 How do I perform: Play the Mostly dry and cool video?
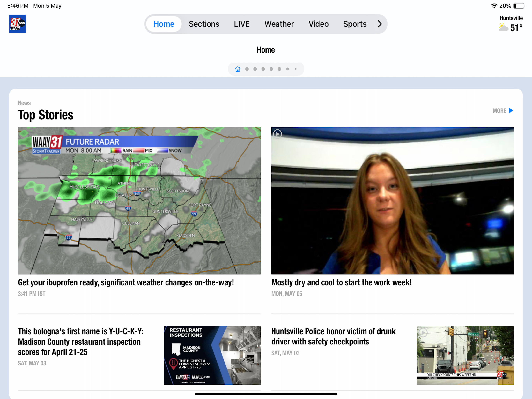(x=393, y=201)
